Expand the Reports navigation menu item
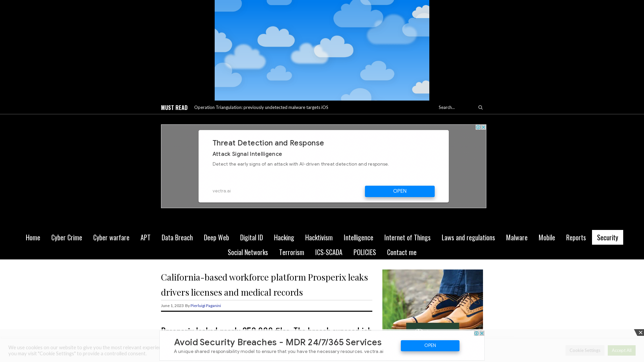This screenshot has height=362, width=644. (x=576, y=237)
